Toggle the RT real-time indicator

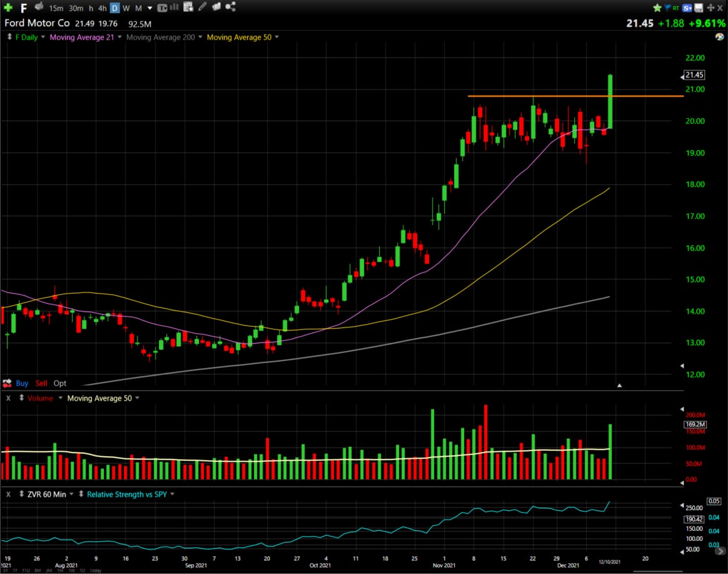click(675, 8)
